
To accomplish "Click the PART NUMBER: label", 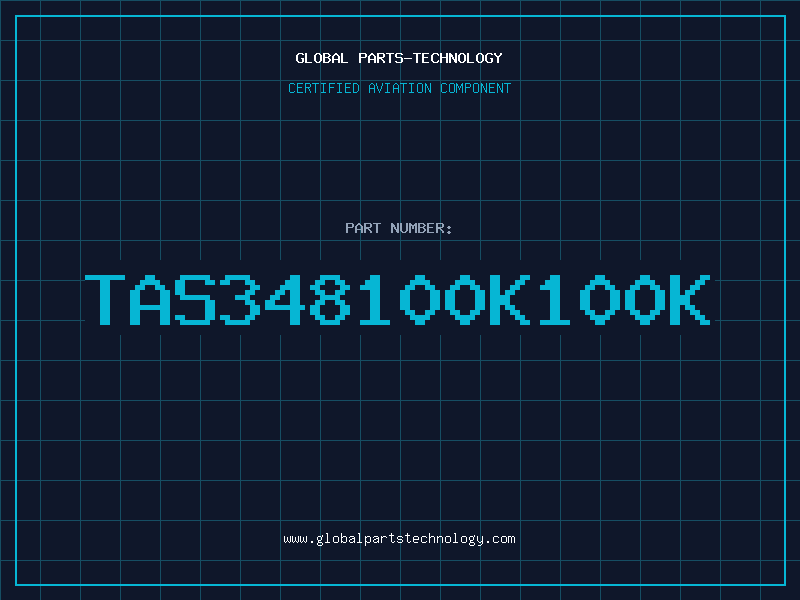I will tap(399, 228).
